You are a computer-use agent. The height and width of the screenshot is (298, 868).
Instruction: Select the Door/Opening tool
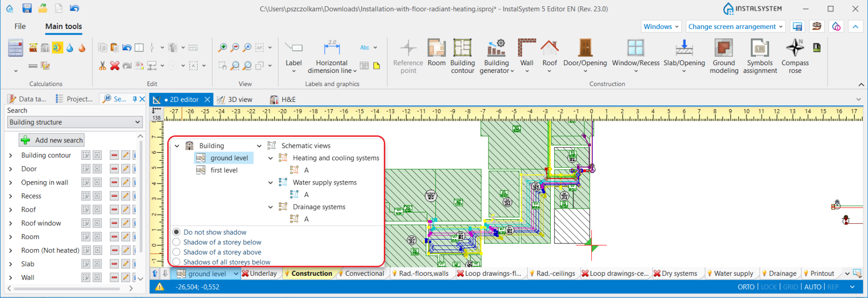click(x=585, y=56)
